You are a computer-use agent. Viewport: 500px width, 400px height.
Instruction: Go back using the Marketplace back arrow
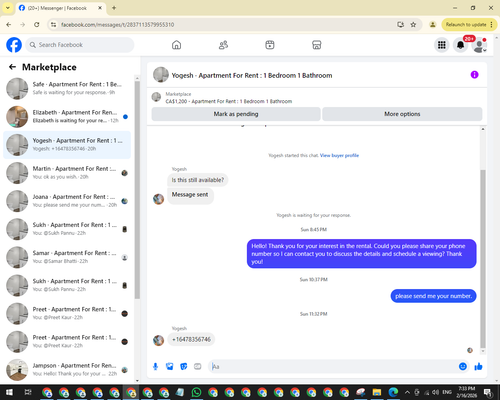point(12,67)
